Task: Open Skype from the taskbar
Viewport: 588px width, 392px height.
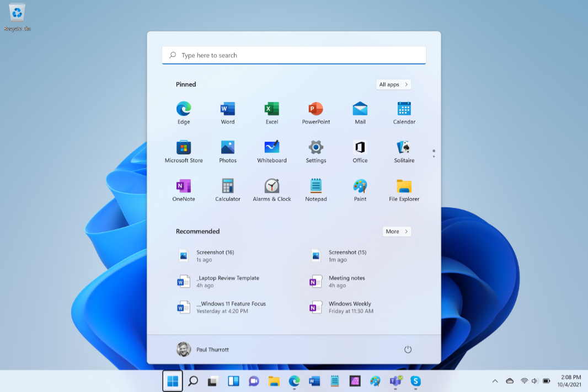Action: pos(416,381)
